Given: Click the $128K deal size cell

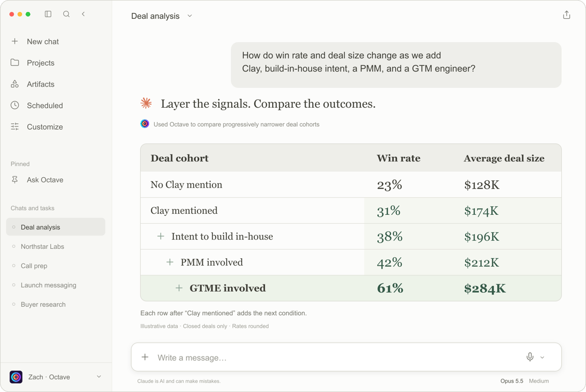Looking at the screenshot, I should click(x=482, y=185).
